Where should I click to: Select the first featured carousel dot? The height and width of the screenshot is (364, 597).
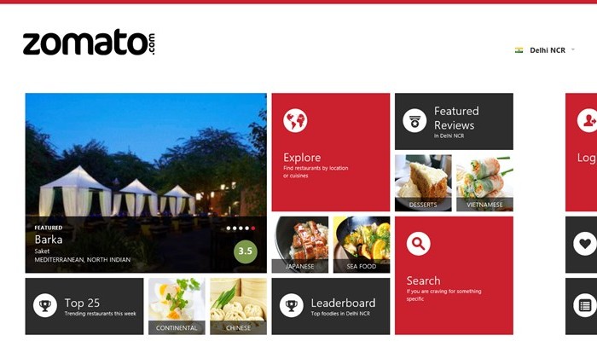(x=229, y=228)
